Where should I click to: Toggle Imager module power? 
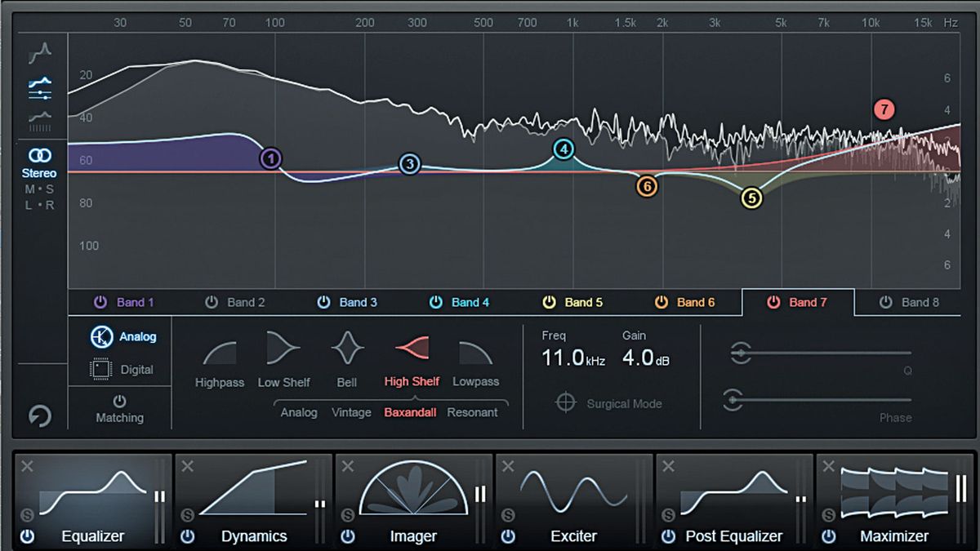pos(349,536)
